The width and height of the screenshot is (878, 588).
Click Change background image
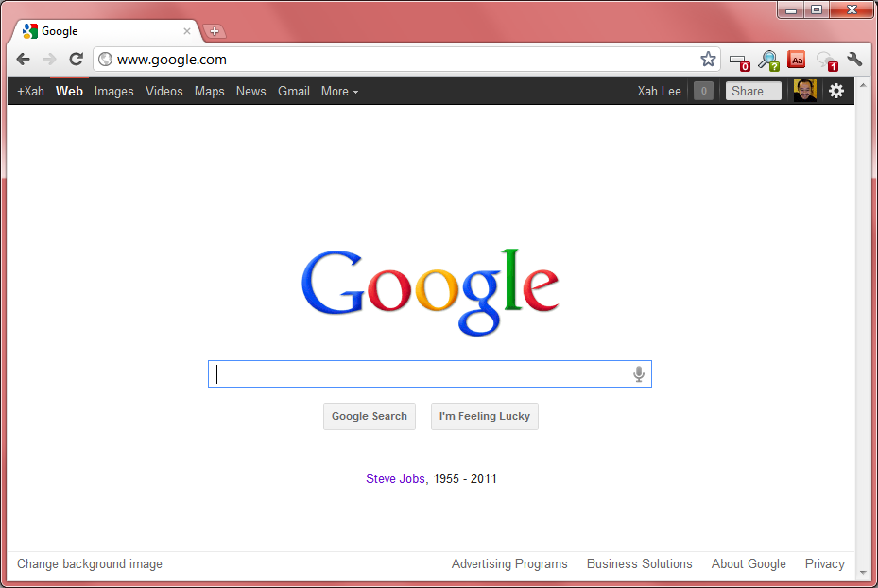[90, 564]
